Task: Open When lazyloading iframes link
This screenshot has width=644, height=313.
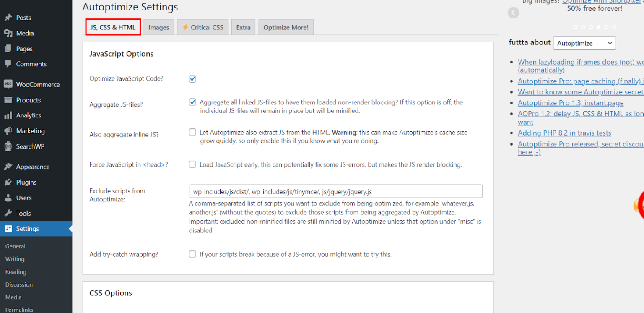Action: [581, 66]
